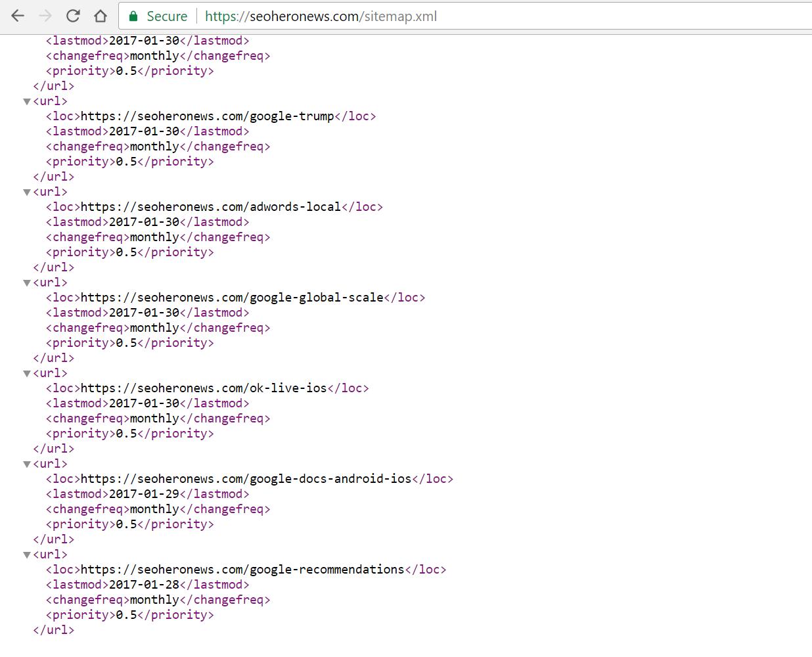Go back to the previous page
Viewport: 812px width, 657px height.
pyautogui.click(x=18, y=16)
